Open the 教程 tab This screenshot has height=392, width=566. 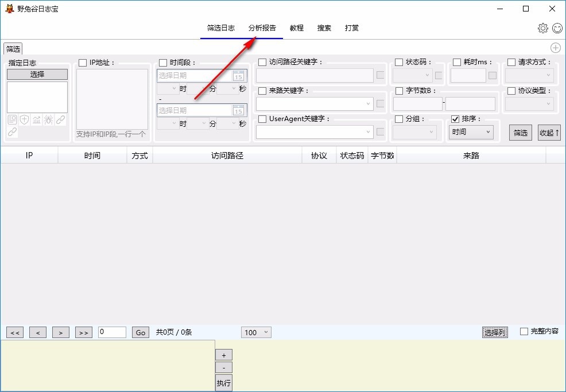tap(297, 28)
